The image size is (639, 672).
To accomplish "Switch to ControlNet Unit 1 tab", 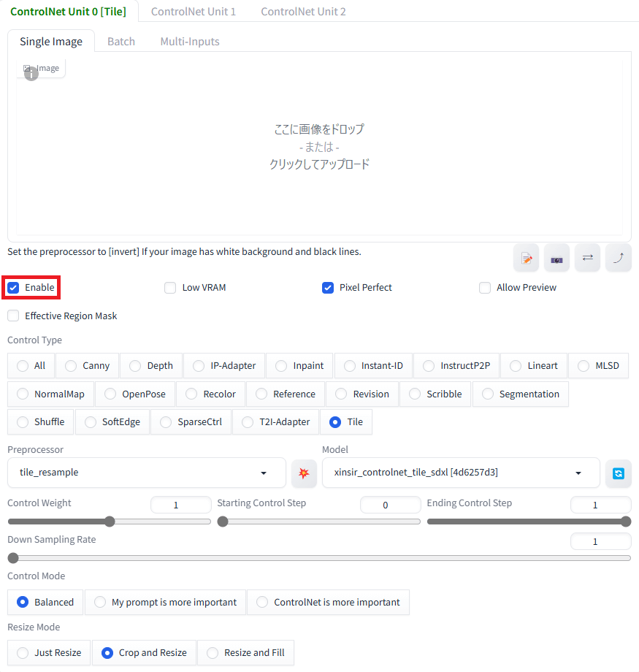I will (194, 12).
